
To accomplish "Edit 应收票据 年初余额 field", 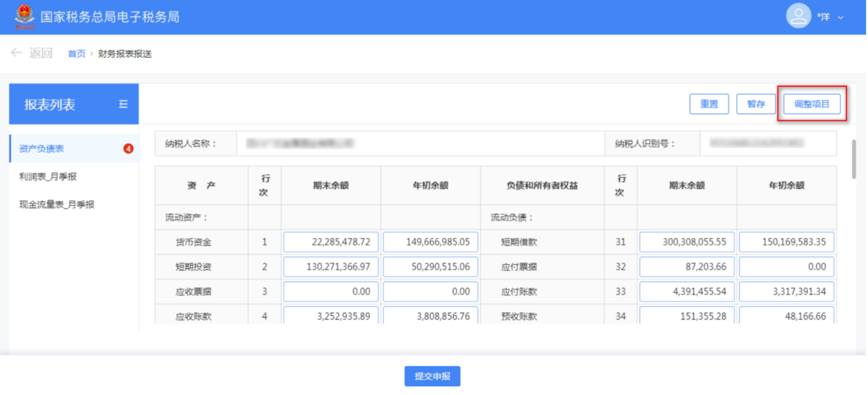I will point(430,291).
